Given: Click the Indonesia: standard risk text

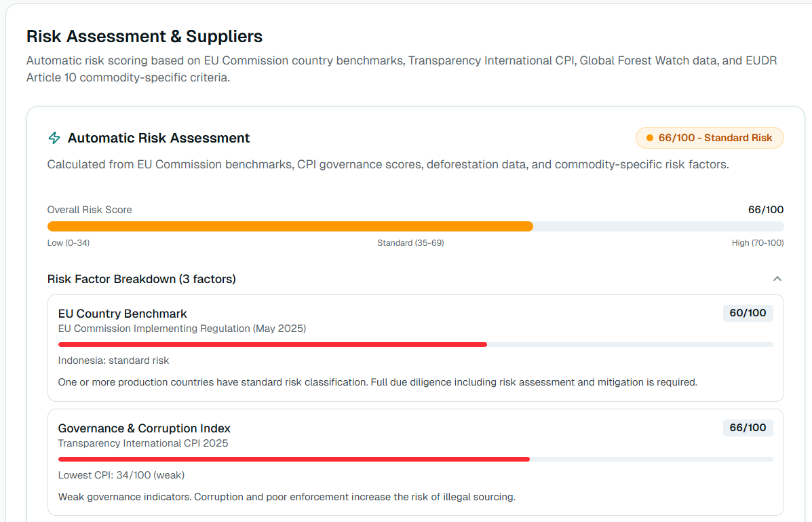Looking at the screenshot, I should coord(114,360).
